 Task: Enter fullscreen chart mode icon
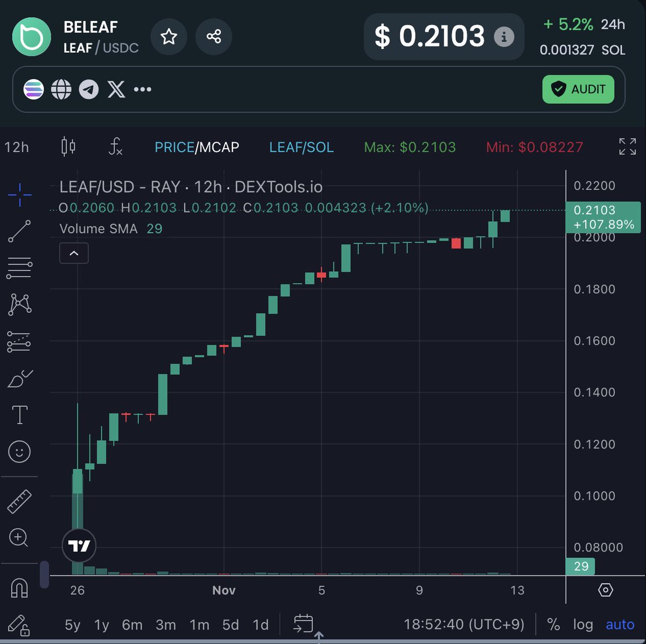627,146
